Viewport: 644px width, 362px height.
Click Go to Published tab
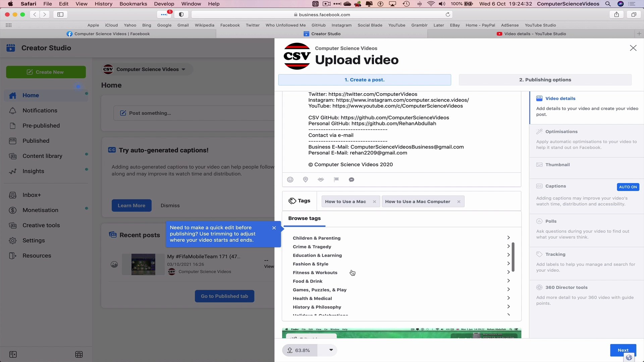(x=224, y=296)
